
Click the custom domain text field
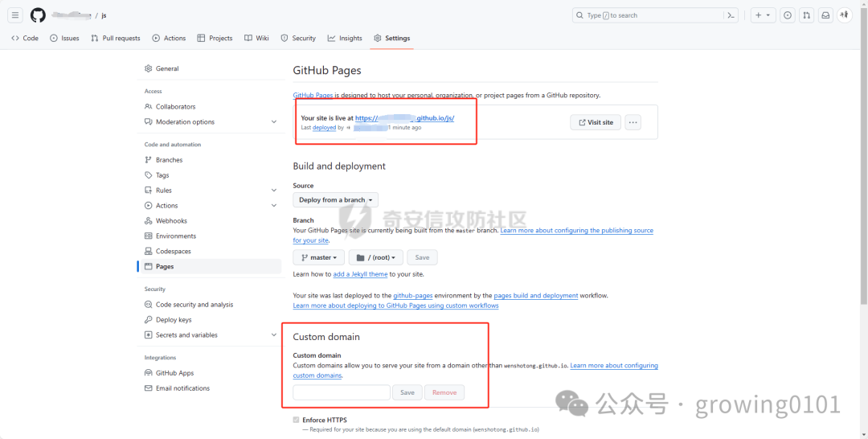tap(342, 392)
